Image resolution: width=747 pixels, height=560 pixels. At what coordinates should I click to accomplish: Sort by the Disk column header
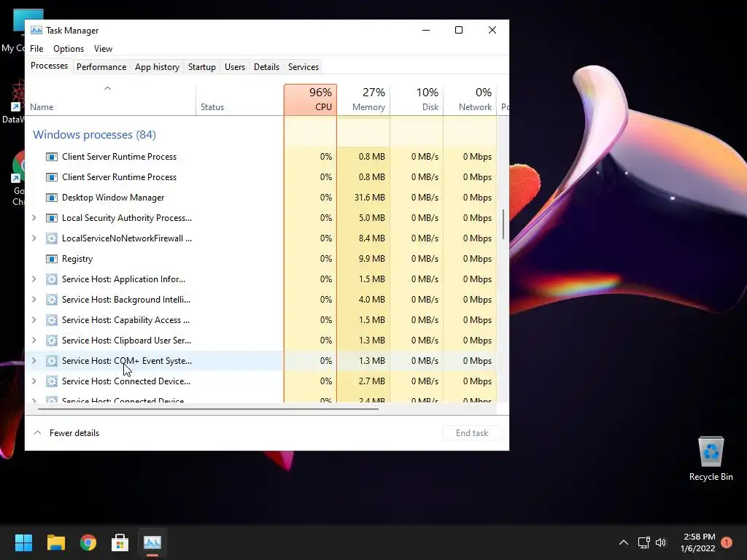(417, 99)
